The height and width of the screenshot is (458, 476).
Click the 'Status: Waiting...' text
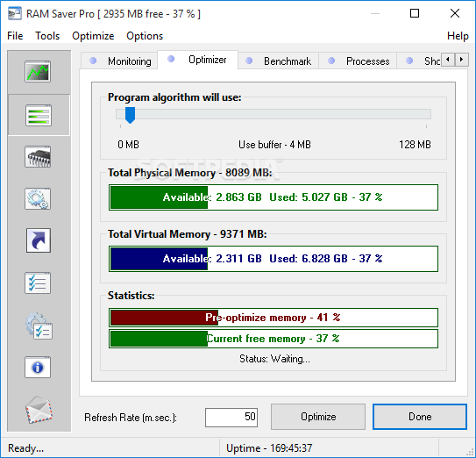pyautogui.click(x=274, y=359)
